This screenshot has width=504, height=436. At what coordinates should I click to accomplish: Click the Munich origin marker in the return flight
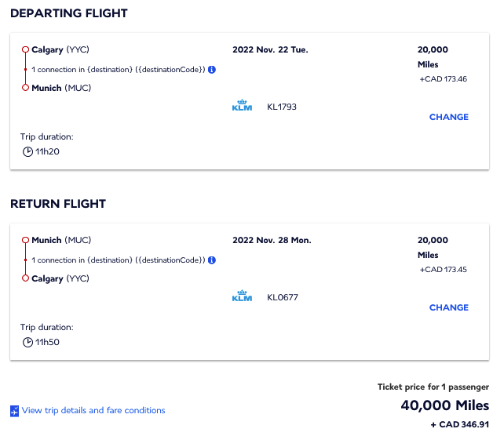pos(25,241)
